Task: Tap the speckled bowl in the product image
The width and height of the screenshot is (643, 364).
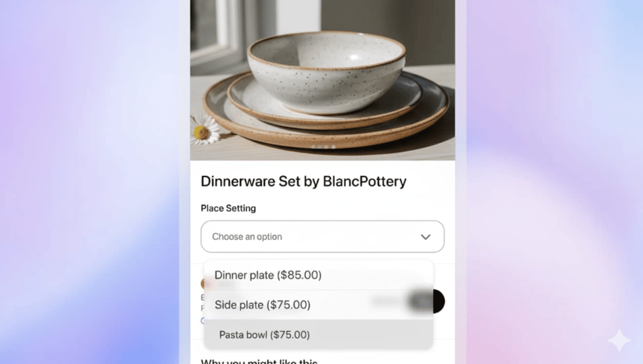Action: pyautogui.click(x=326, y=72)
